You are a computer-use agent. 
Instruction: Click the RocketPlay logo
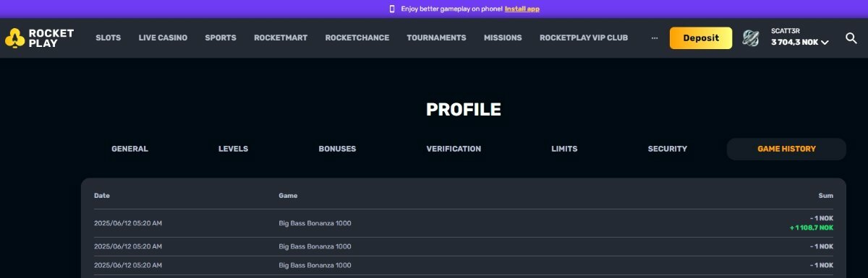[39, 38]
